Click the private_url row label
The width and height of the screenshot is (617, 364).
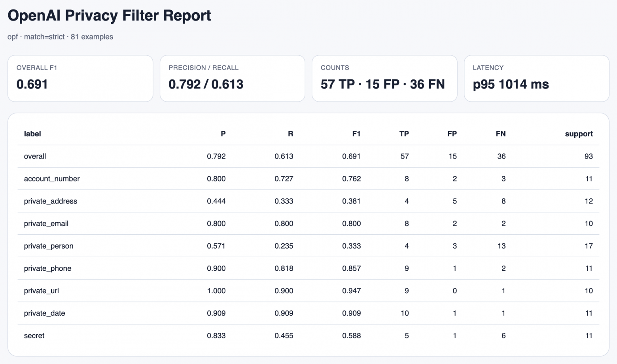point(42,291)
